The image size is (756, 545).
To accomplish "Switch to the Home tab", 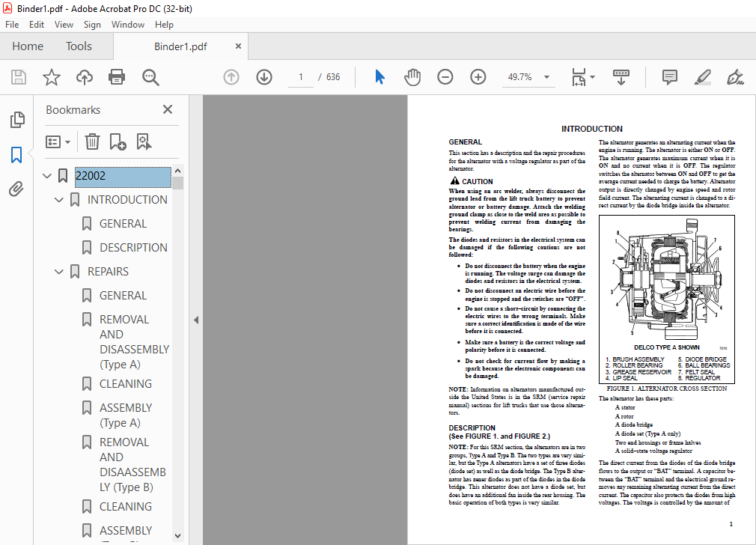I will click(x=28, y=46).
